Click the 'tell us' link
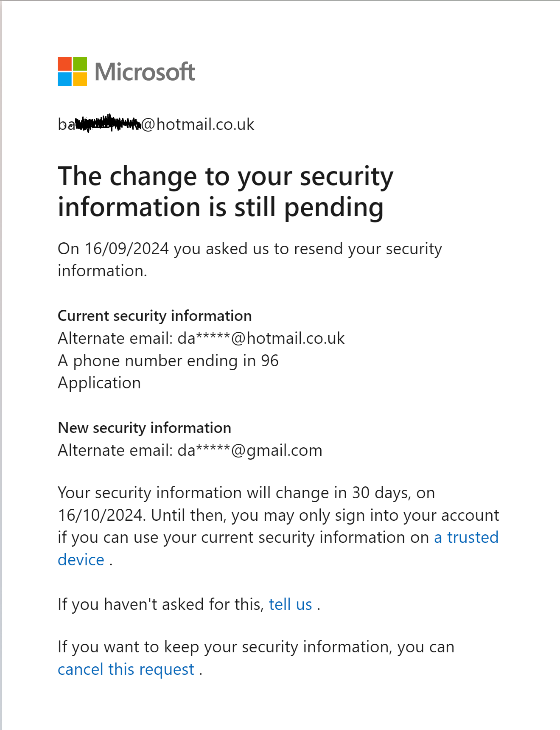Viewport: 560px width, 730px height. [290, 604]
